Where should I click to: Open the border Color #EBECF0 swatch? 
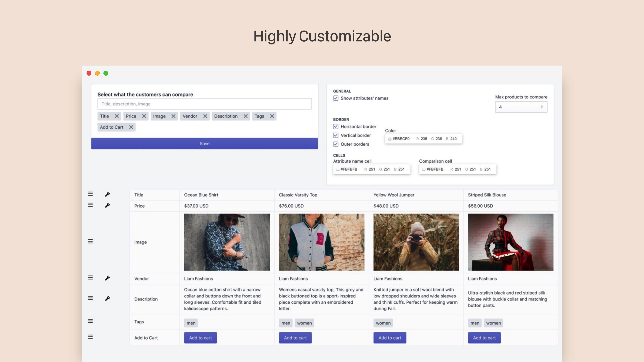pyautogui.click(x=389, y=139)
